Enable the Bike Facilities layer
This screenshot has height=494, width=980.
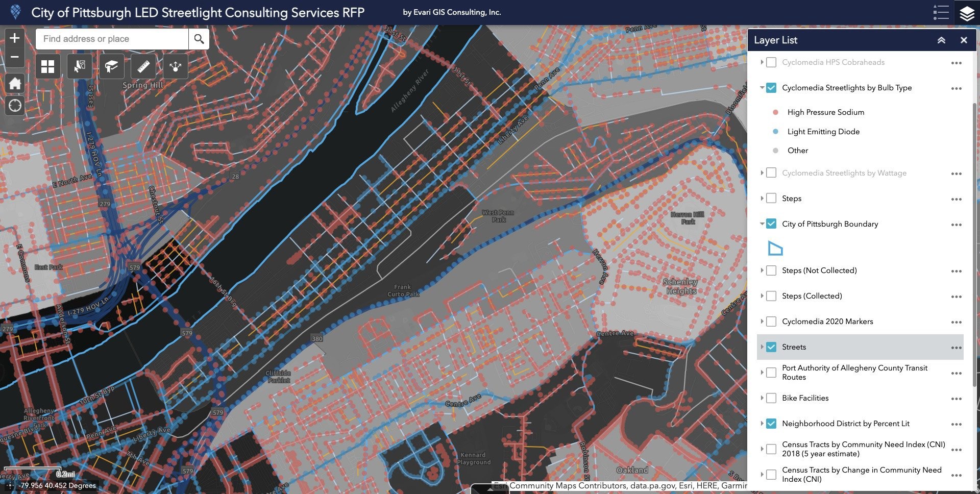point(771,398)
